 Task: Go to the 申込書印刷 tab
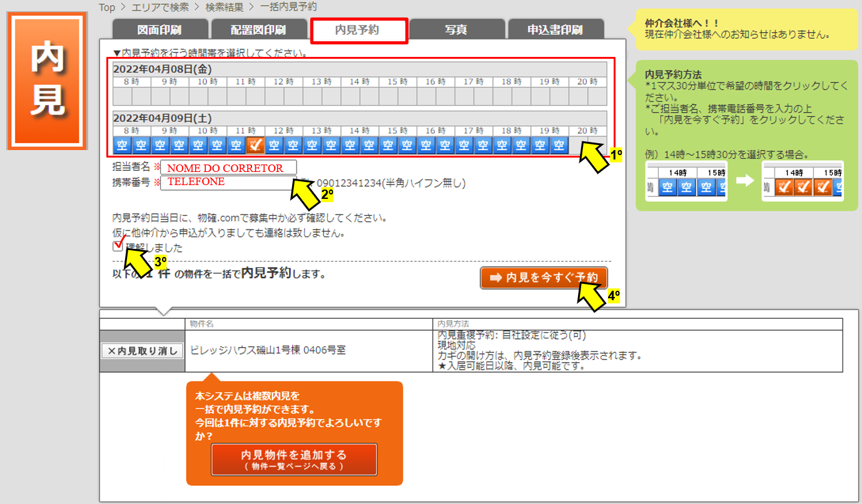tap(555, 30)
